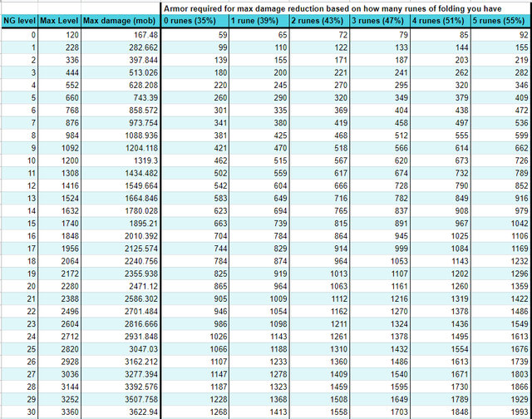Click Max Level cell 984

pos(59,136)
